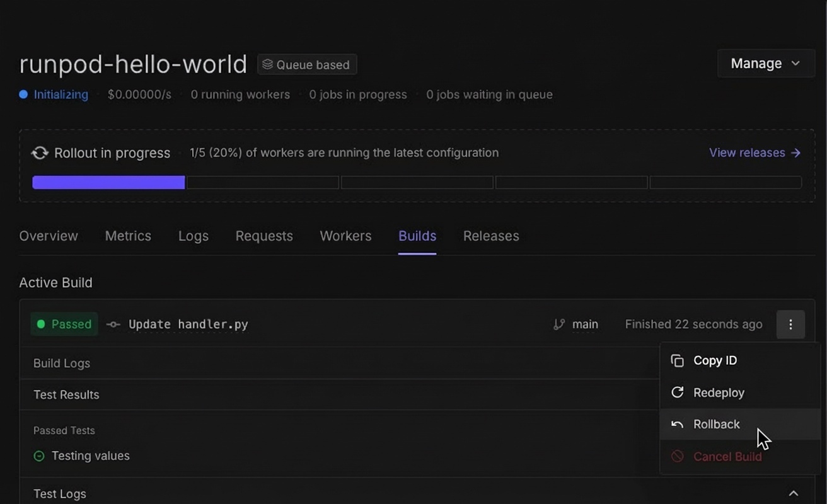The width and height of the screenshot is (827, 504).
Task: Open the Releases tab
Action: [491, 236]
